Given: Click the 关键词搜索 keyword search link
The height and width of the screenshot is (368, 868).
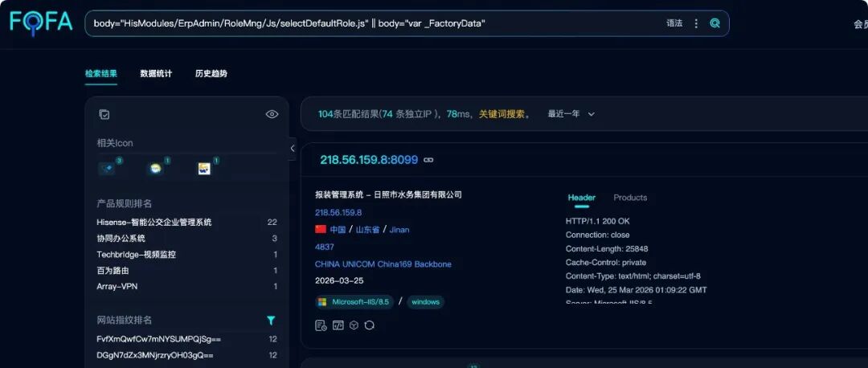Looking at the screenshot, I should click(x=501, y=114).
